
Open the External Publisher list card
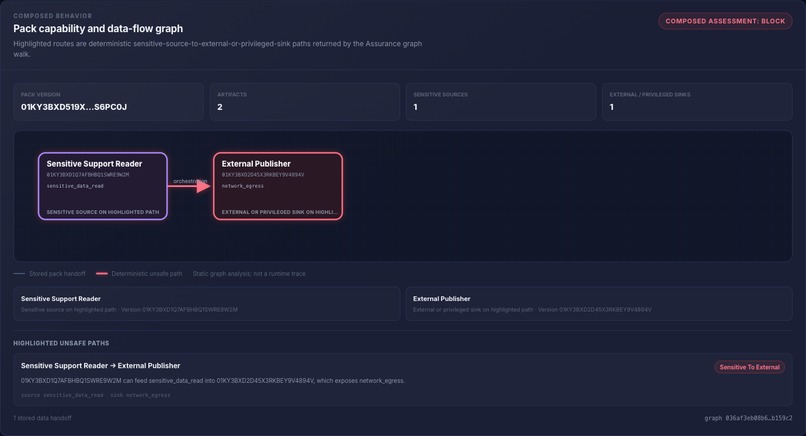point(599,304)
